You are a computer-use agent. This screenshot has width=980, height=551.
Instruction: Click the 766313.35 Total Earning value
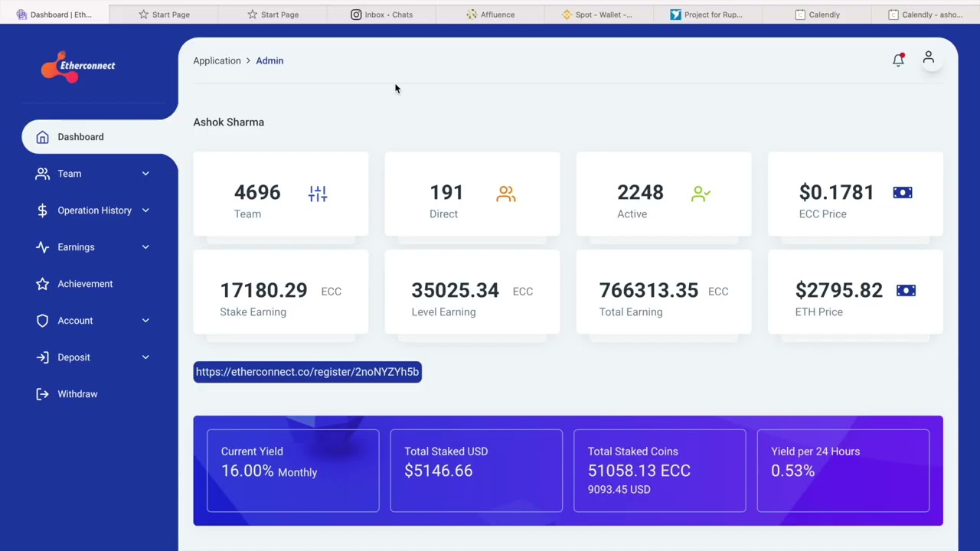click(x=648, y=290)
